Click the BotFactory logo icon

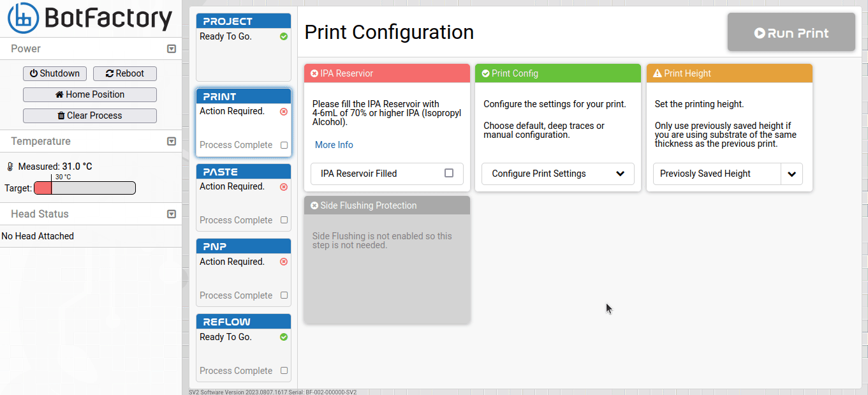[23, 18]
